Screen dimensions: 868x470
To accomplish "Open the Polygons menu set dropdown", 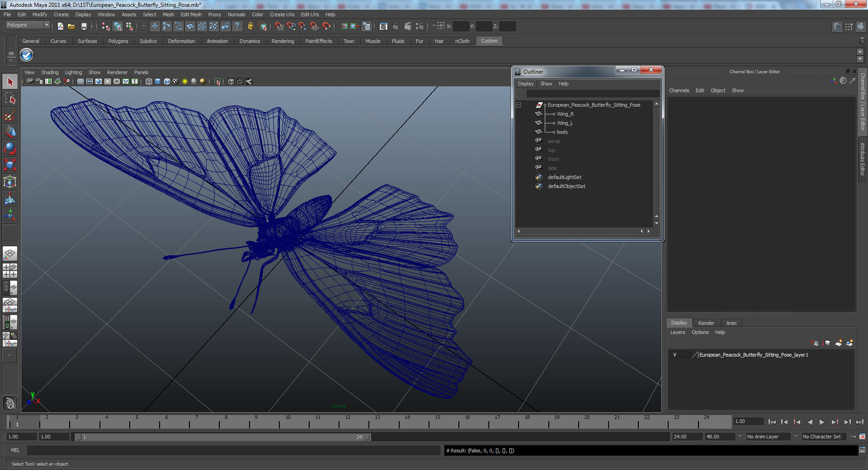I will pos(28,25).
